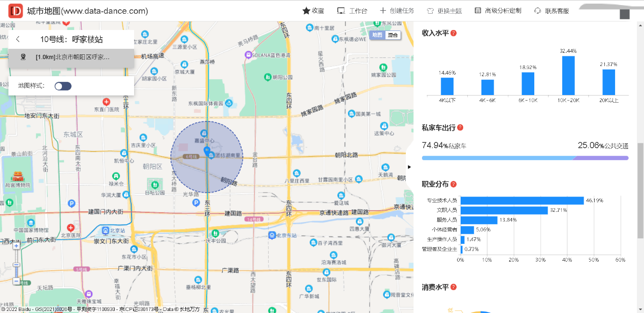
Task: Click the red D logo icon
Action: 16,11
